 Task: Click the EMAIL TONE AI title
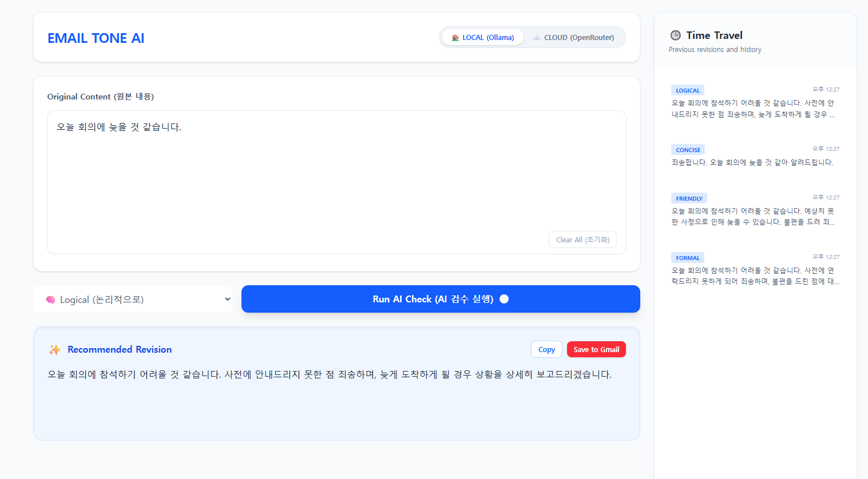[96, 38]
